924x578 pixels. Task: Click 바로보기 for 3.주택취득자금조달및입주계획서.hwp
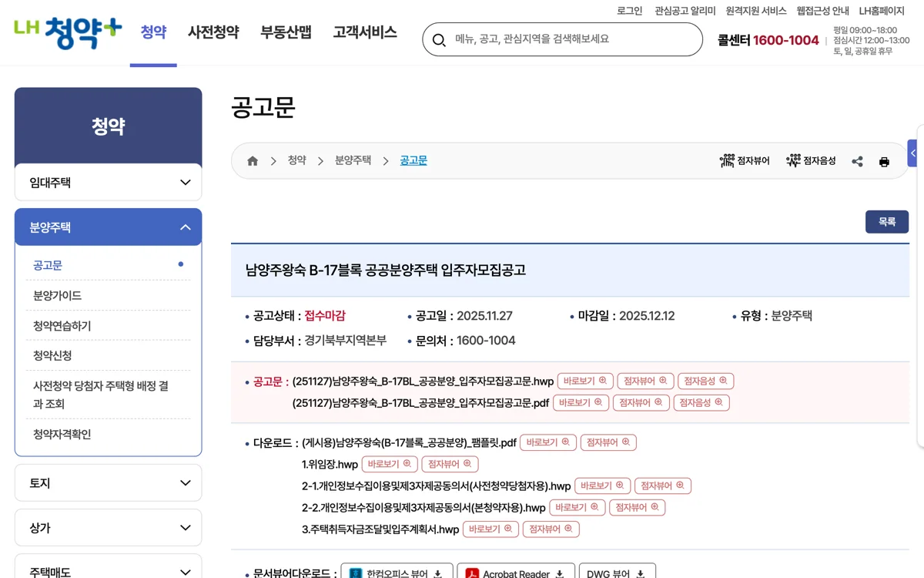coord(490,529)
